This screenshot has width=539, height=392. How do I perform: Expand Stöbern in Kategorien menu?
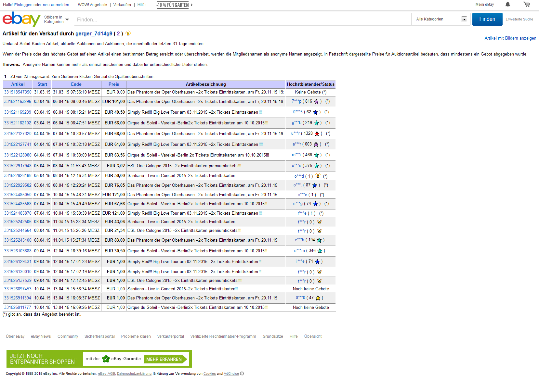56,19
